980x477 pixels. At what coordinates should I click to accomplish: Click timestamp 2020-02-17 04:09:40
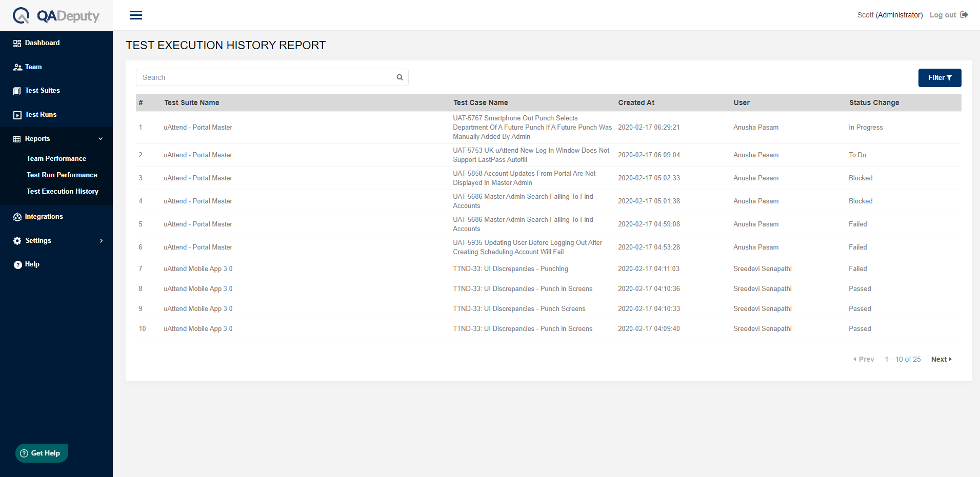coord(649,329)
